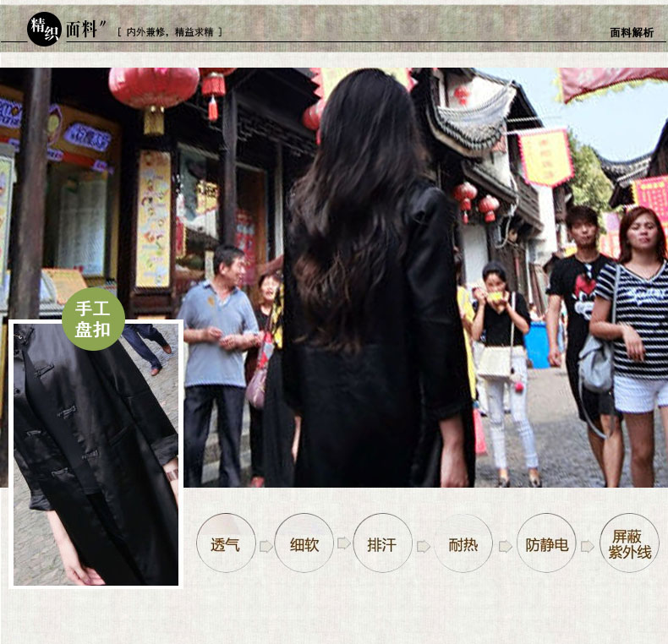Click the 透气 circular feature icon
Screen dimensions: 668x644
coord(226,543)
